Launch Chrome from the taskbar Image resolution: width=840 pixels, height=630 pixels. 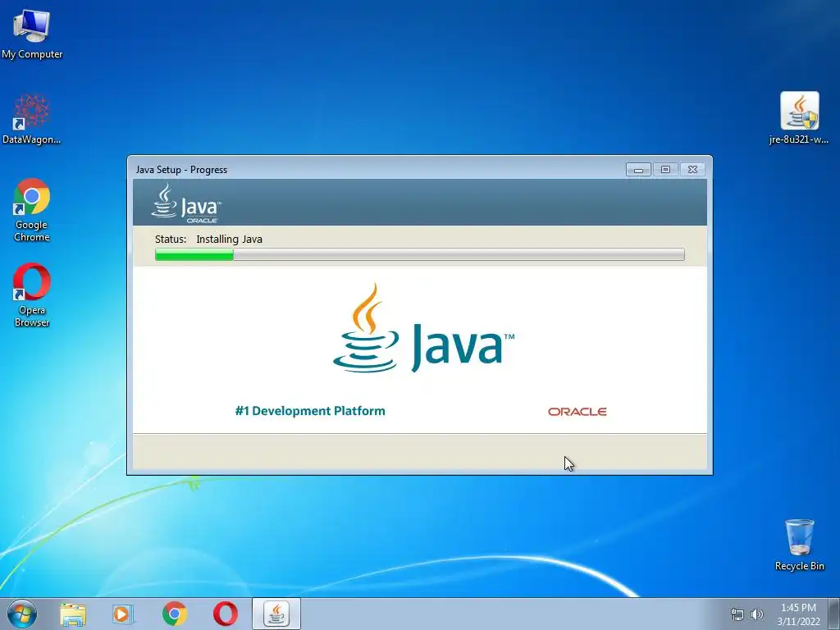tap(174, 614)
